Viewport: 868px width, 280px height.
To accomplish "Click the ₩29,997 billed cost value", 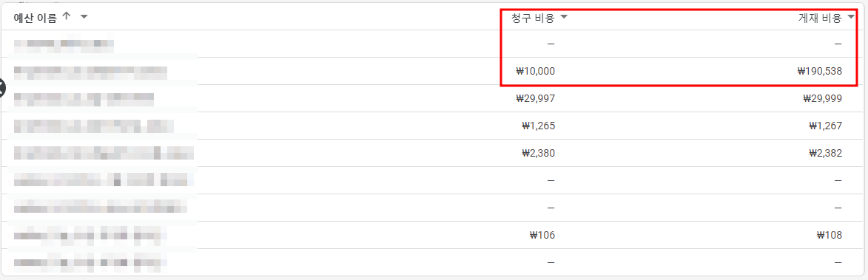I will (x=535, y=98).
